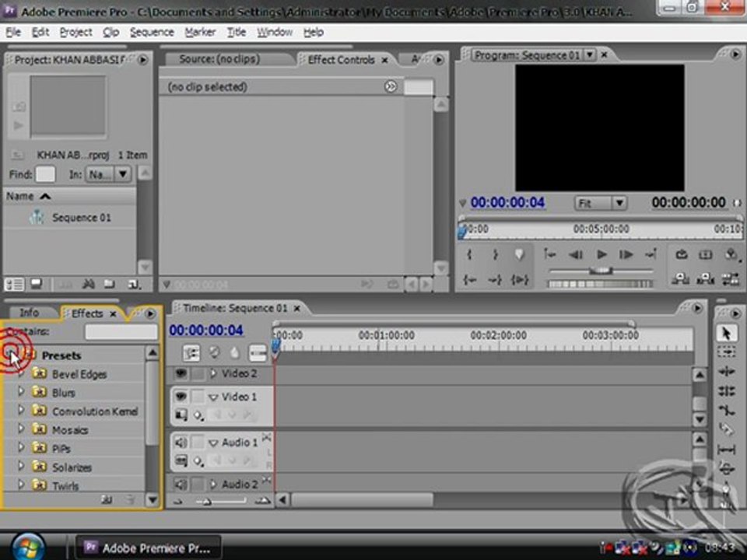Click the program timecode 00:00:00:04

[507, 203]
